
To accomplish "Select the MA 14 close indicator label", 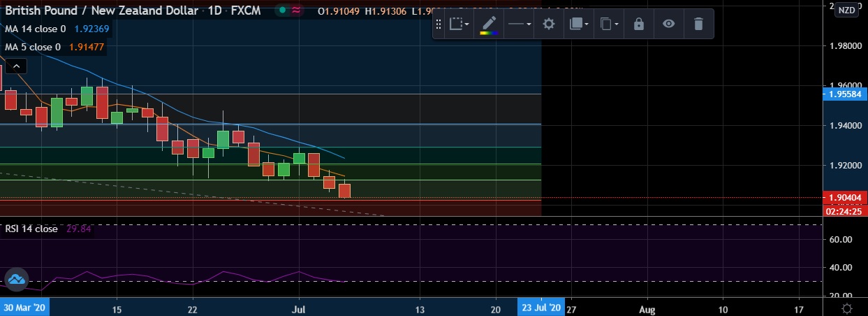I will pyautogui.click(x=35, y=29).
